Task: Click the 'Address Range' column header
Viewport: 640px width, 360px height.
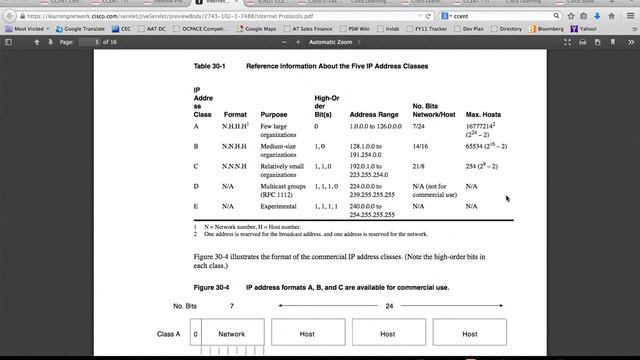Action: [374, 115]
